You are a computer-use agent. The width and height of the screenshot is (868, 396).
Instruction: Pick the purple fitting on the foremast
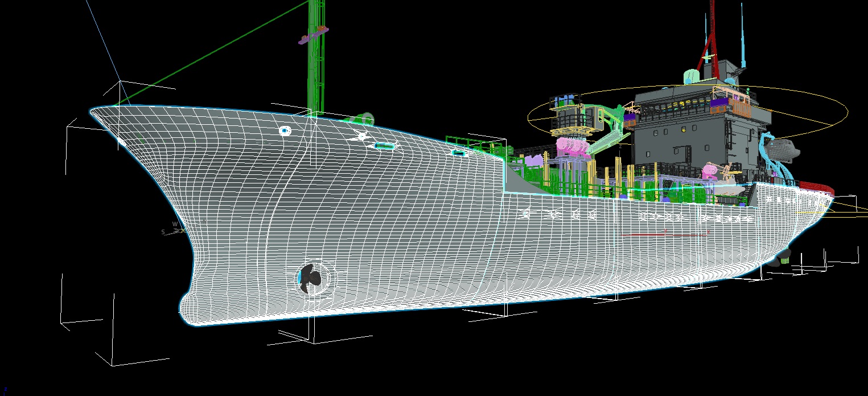coord(312,35)
